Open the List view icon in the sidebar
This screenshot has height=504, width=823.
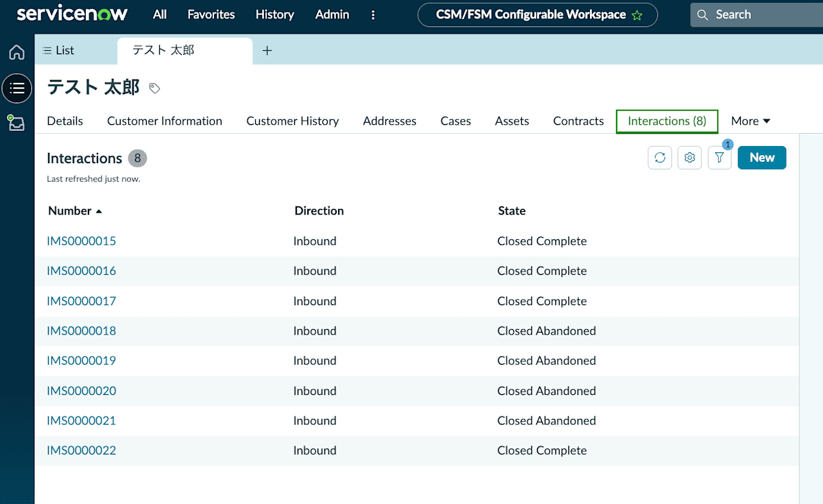click(17, 88)
